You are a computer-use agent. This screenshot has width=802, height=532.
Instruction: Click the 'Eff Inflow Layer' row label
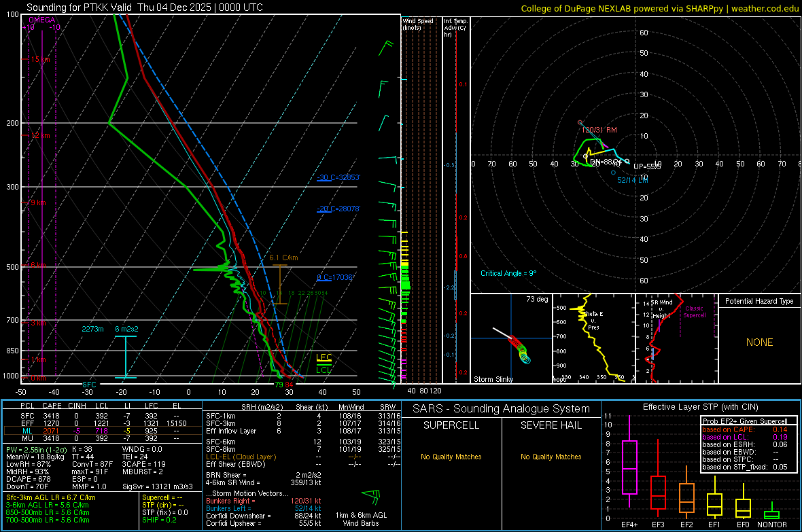tap(231, 431)
